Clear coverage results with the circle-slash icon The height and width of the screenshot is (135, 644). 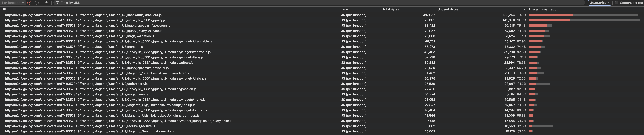pyautogui.click(x=37, y=3)
